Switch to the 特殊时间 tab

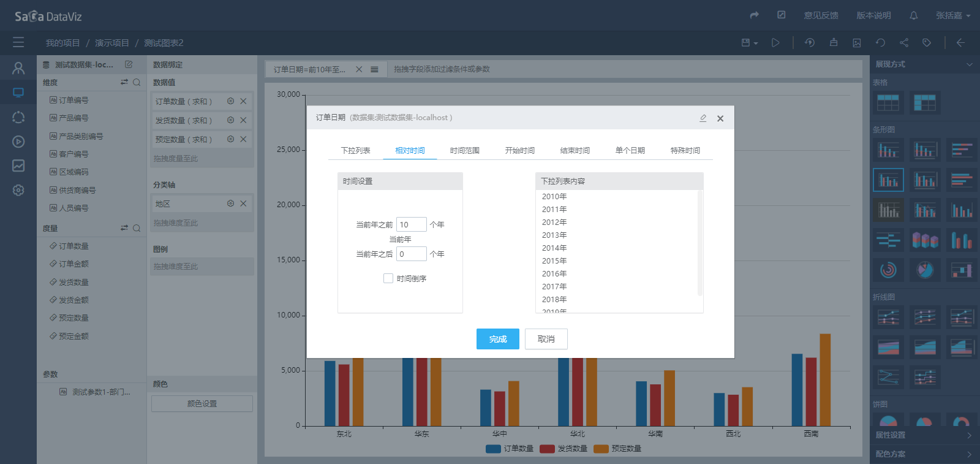point(685,150)
